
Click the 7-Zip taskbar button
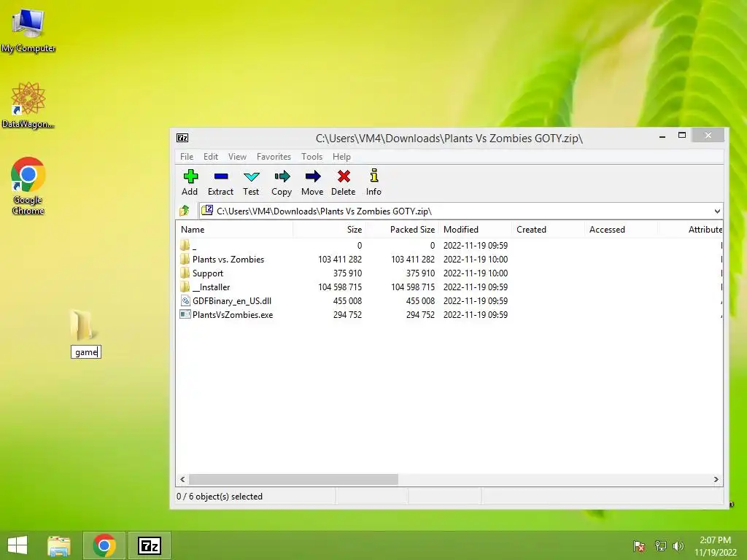tap(149, 545)
